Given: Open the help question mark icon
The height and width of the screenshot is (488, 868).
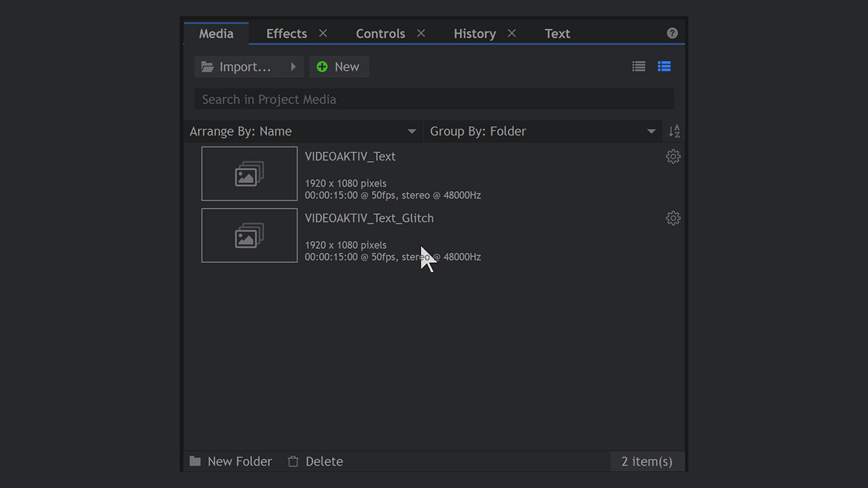Looking at the screenshot, I should pyautogui.click(x=672, y=33).
